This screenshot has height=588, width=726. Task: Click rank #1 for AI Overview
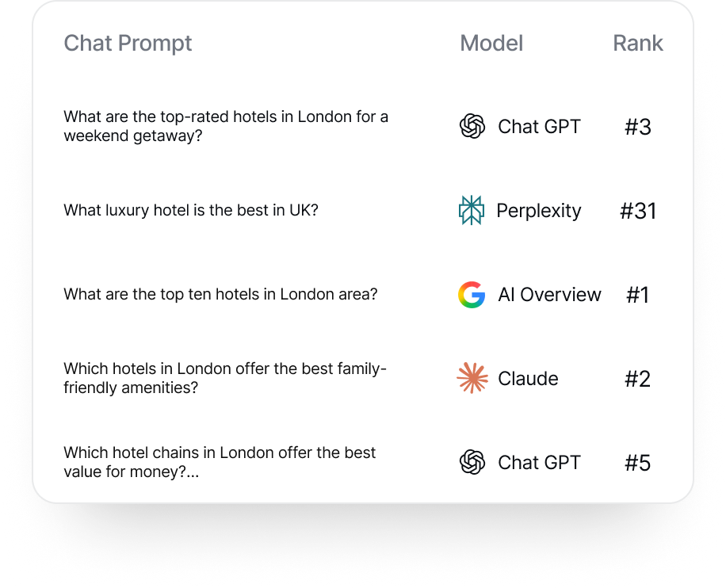(638, 295)
